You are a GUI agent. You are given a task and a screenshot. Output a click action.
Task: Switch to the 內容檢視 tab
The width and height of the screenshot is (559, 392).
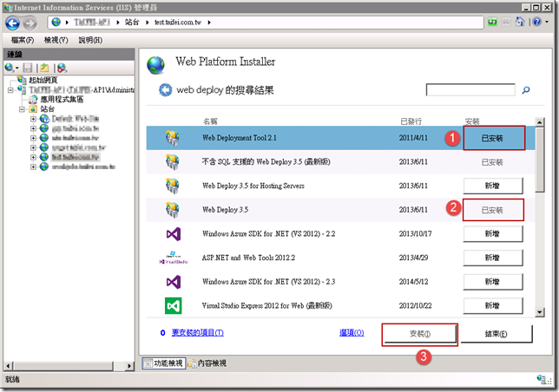(207, 363)
